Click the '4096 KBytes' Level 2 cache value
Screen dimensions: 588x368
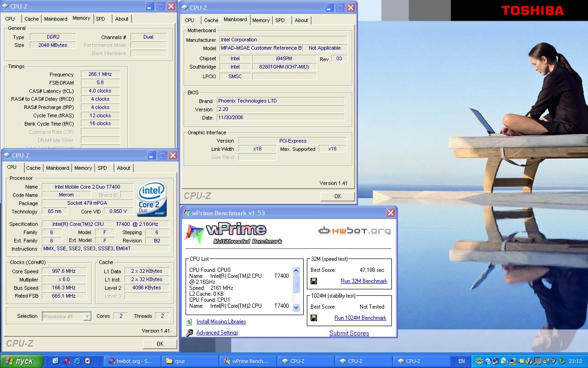pyautogui.click(x=146, y=287)
